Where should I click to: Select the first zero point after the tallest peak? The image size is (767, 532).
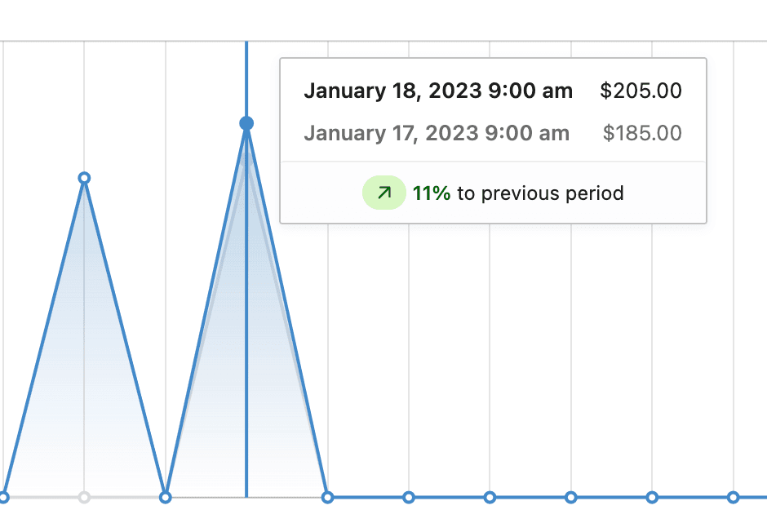tap(328, 498)
